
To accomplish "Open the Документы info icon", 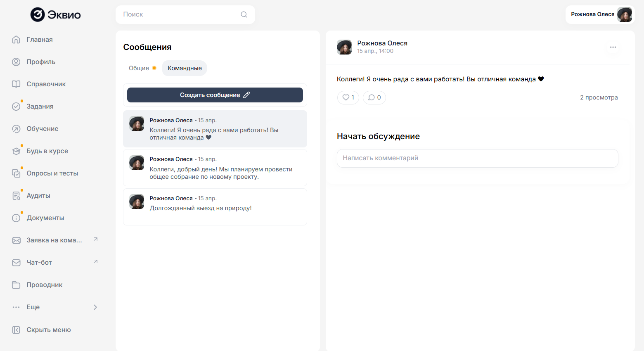I will (16, 218).
